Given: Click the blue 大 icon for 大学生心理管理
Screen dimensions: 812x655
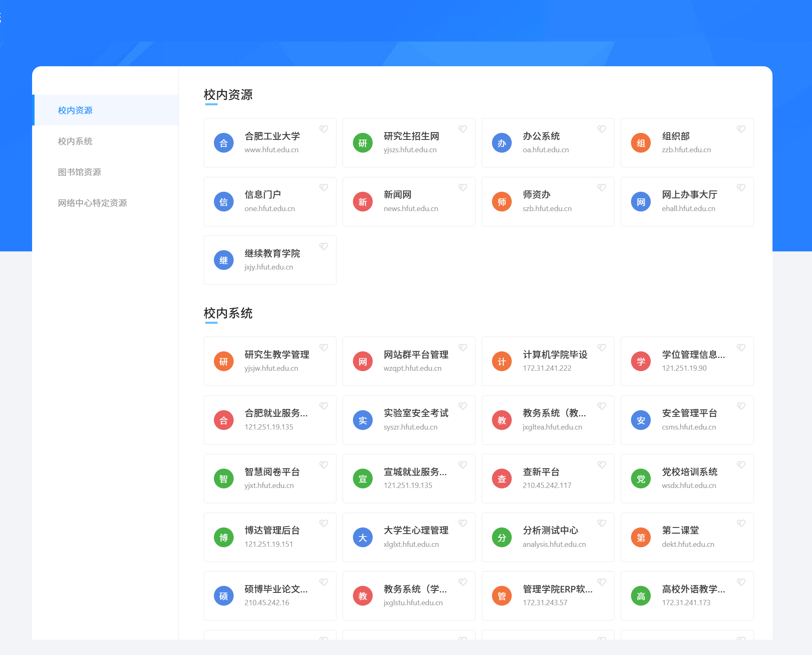Looking at the screenshot, I should point(362,538).
